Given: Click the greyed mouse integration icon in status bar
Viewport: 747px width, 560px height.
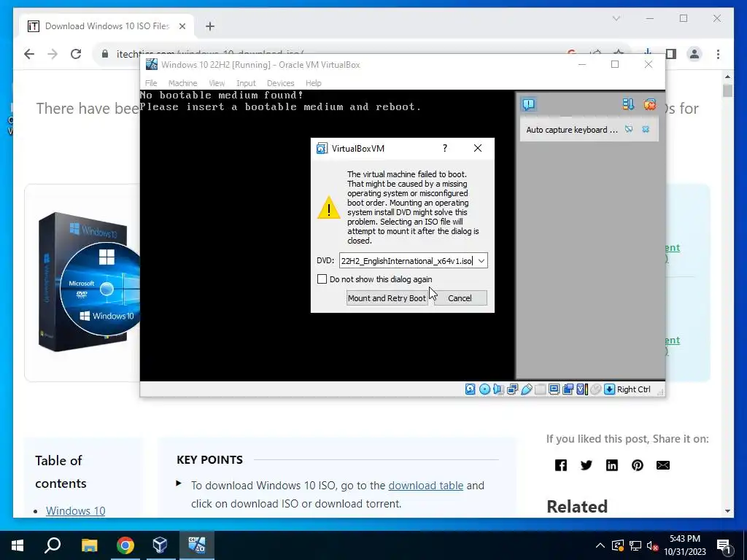Looking at the screenshot, I should tap(595, 389).
